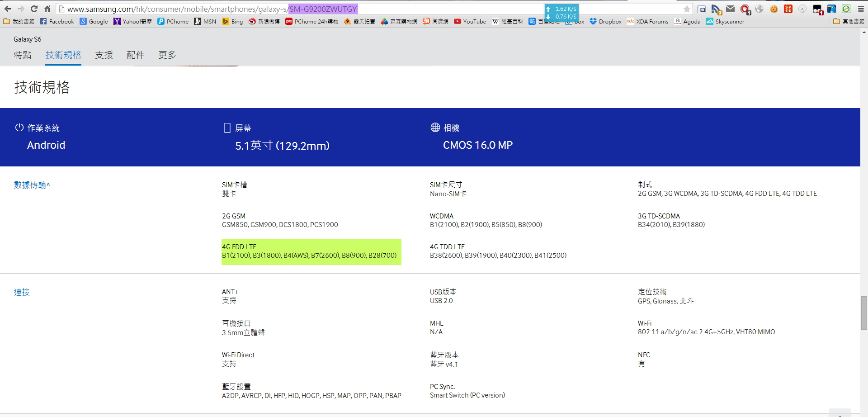Click the Wi-Fi 802.11 specification text
Screen dimensions: 868x417
[706, 332]
